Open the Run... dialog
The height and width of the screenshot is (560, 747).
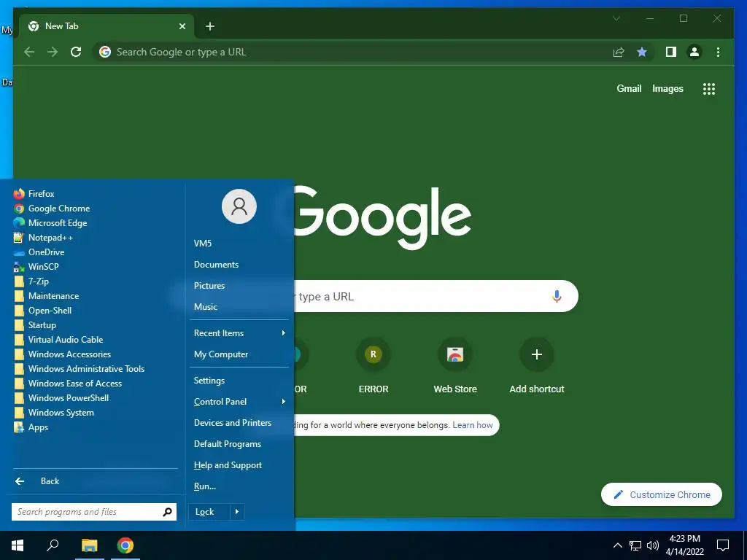(x=205, y=486)
